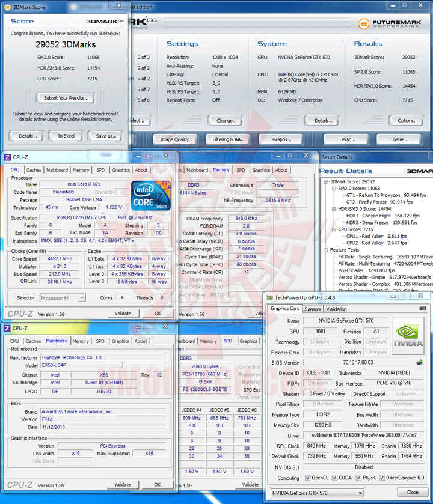Select Graphics tab in Memory CPU-Z window

point(261,170)
